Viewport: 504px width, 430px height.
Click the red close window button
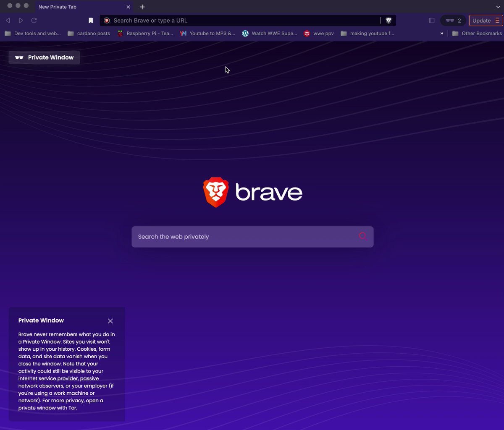[10, 5]
